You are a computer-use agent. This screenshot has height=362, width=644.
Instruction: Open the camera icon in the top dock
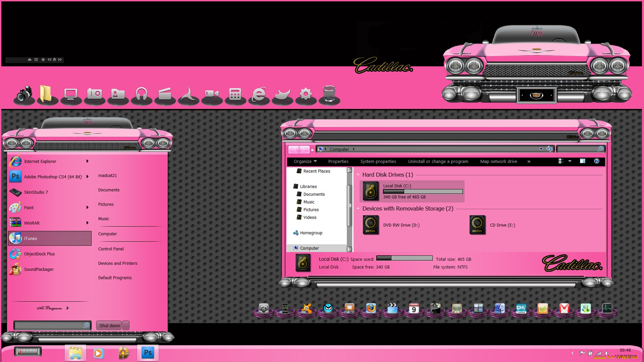click(24, 95)
